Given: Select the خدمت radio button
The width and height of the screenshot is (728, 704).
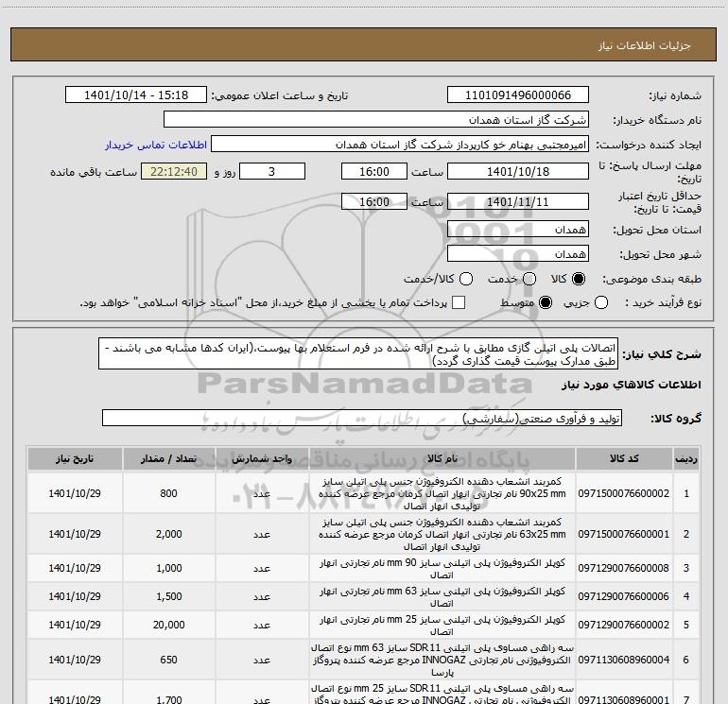Looking at the screenshot, I should [x=529, y=279].
